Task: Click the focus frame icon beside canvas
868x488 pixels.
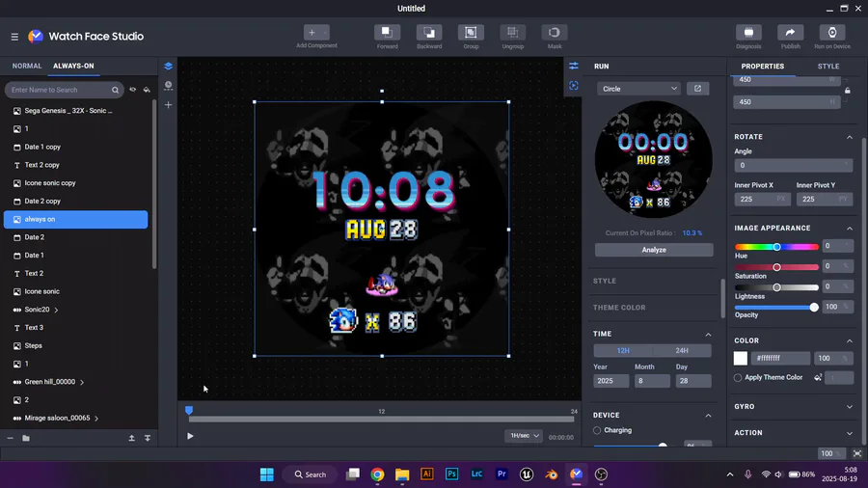Action: (574, 86)
